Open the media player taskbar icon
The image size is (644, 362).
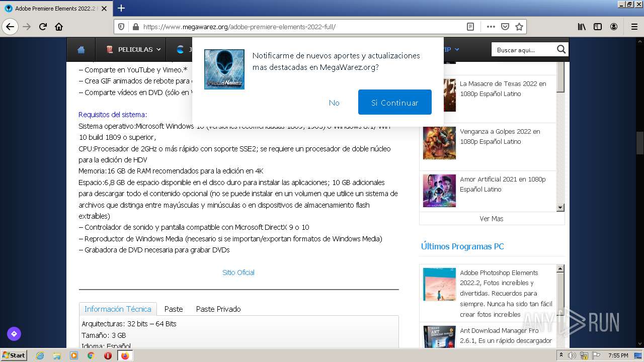[74, 355]
